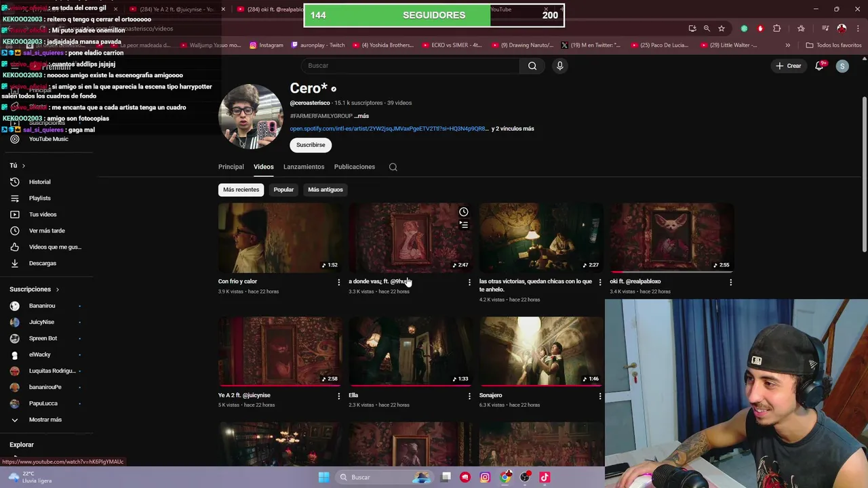Open Chrome extensions puzzle icon

click(777, 28)
